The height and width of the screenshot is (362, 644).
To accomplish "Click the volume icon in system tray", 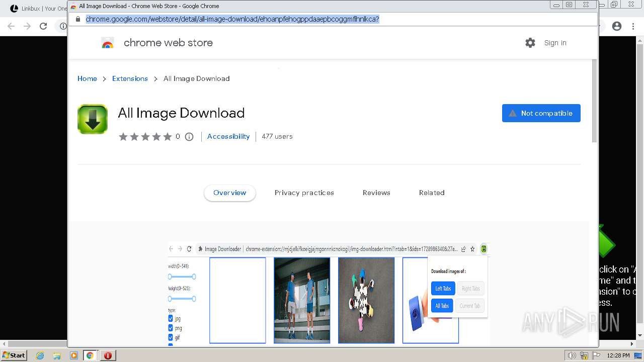I will [x=572, y=355].
